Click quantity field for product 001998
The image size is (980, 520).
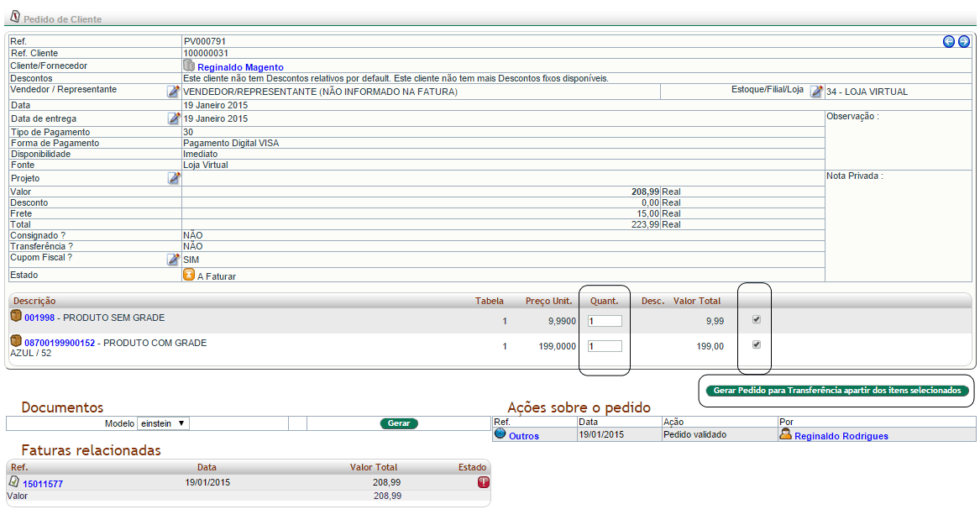pos(605,321)
